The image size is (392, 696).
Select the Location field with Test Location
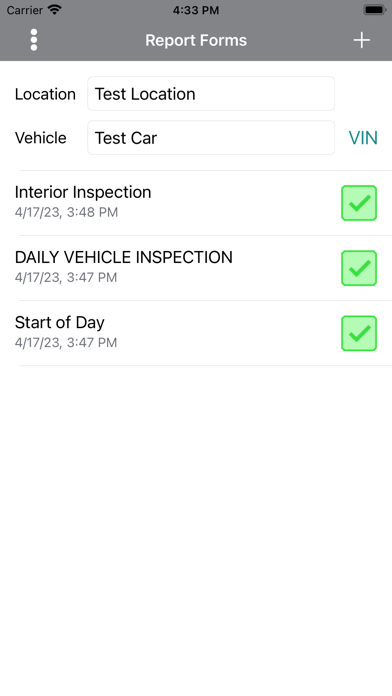[x=211, y=94]
